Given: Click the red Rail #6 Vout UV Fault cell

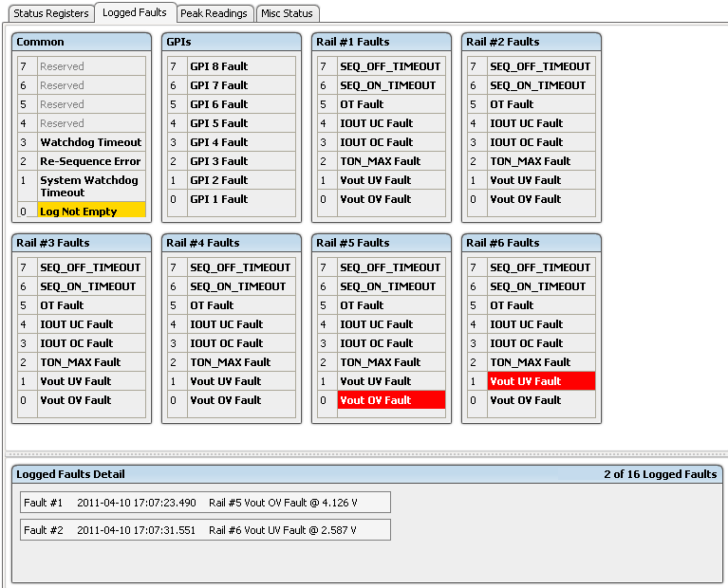Looking at the screenshot, I should point(541,381).
